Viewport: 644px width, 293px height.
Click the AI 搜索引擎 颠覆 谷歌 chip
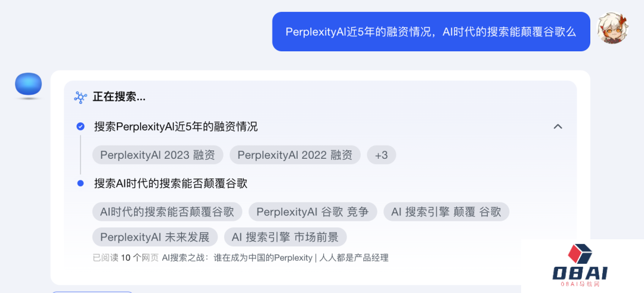[446, 212]
